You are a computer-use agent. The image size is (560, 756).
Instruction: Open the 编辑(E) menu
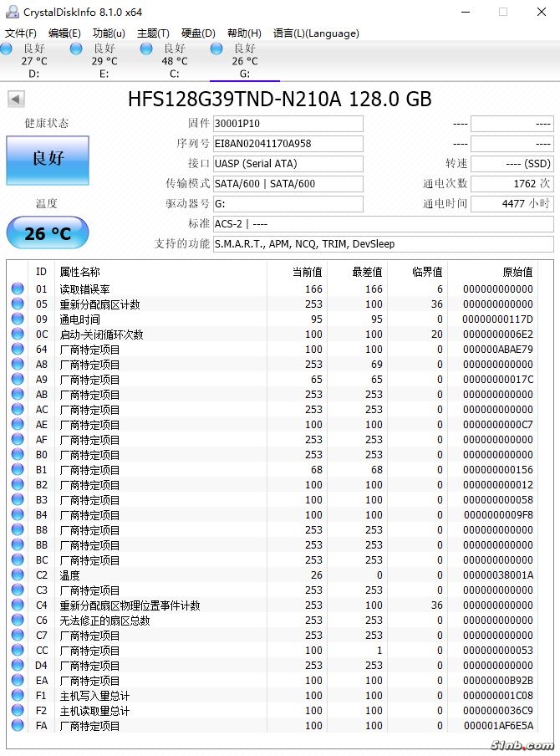pos(64,33)
